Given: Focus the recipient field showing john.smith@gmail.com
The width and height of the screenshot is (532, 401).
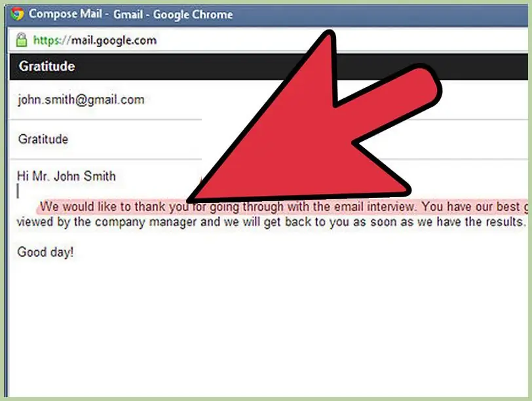Looking at the screenshot, I should click(x=106, y=100).
